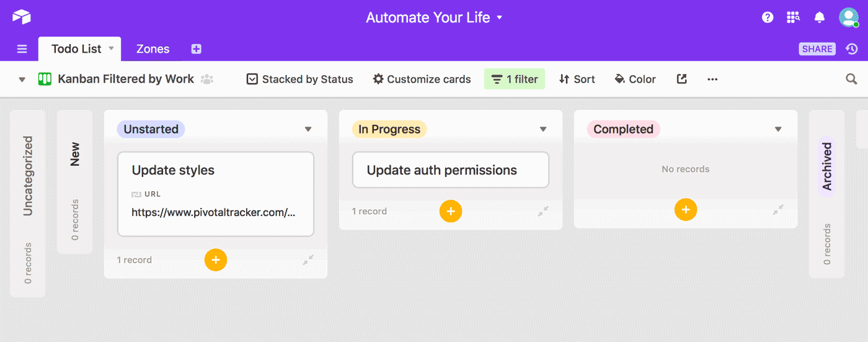Add a new table with plus icon
Screen dimensions: 868x342
pos(197,49)
